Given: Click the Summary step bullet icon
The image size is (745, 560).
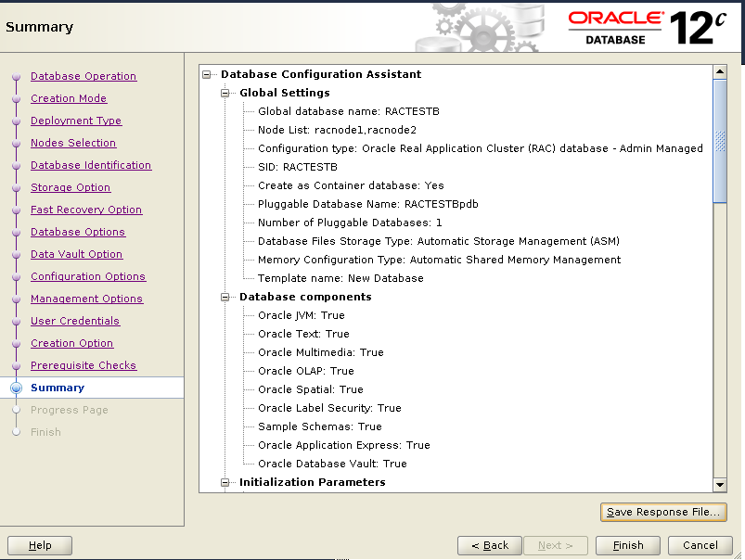Looking at the screenshot, I should coord(16,388).
